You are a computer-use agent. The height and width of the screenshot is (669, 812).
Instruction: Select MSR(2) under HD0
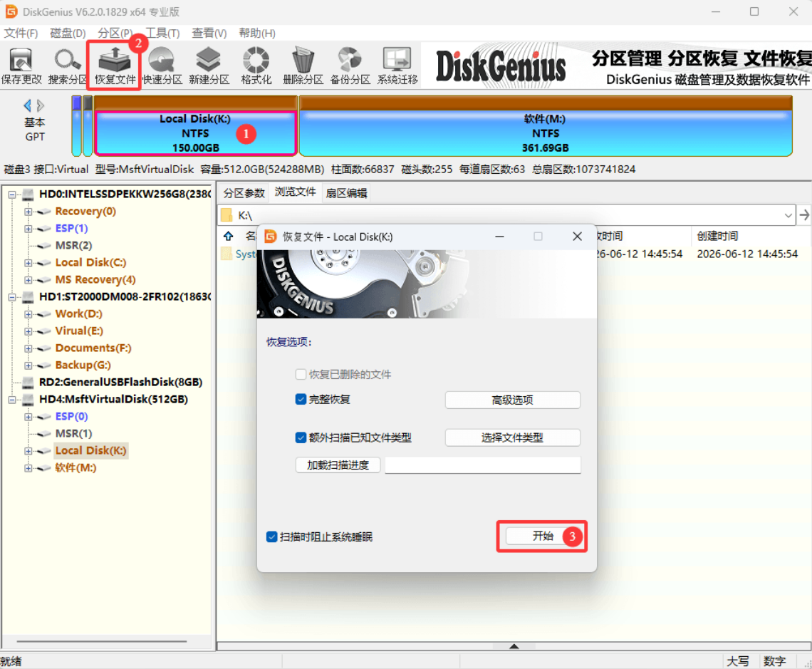(73, 245)
